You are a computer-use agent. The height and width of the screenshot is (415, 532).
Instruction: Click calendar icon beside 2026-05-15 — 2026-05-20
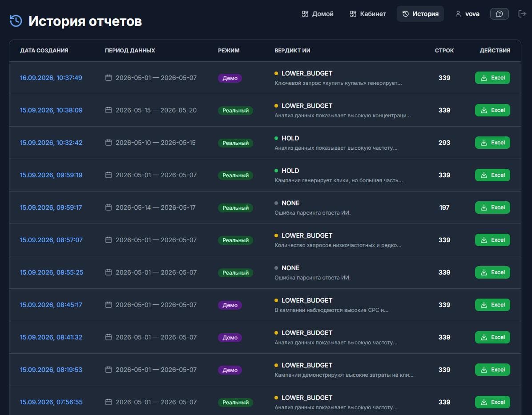109,110
